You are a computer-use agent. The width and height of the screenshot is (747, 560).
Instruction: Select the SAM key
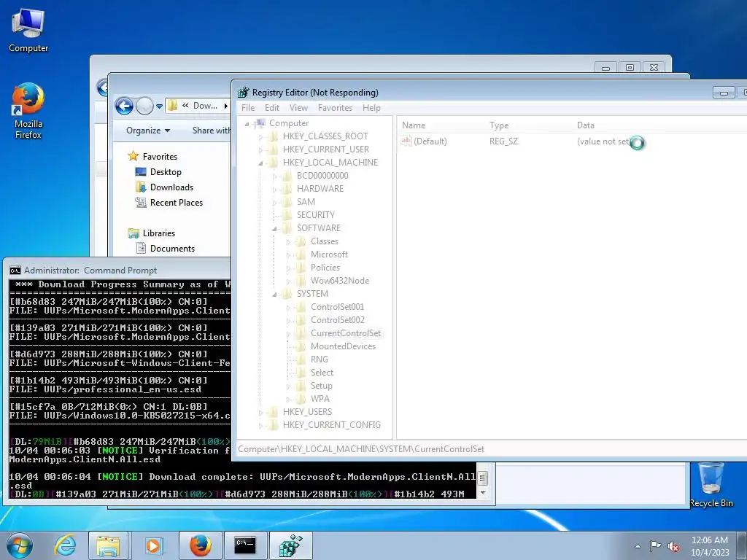(306, 201)
